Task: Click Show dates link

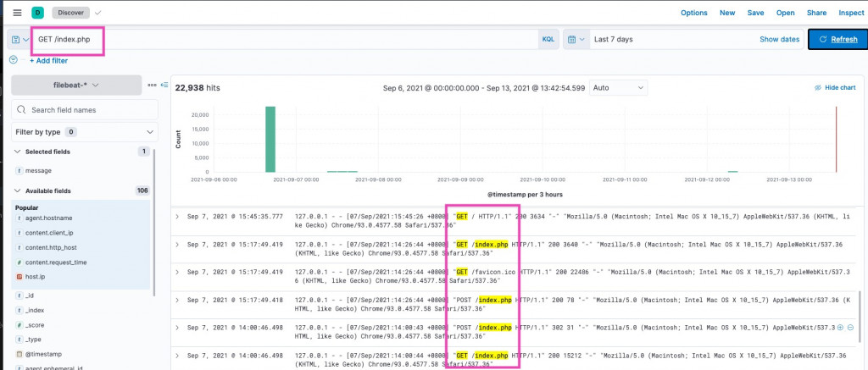Action: pyautogui.click(x=779, y=39)
